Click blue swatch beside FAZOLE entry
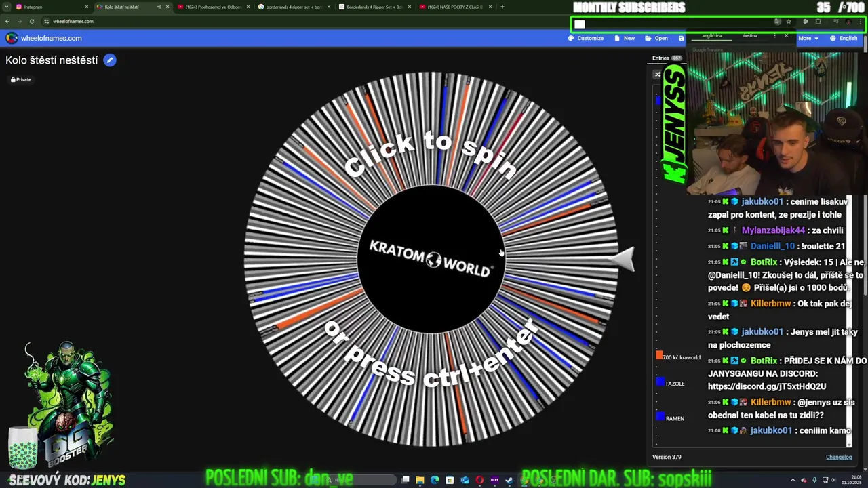Image resolution: width=868 pixels, height=488 pixels. (x=660, y=382)
